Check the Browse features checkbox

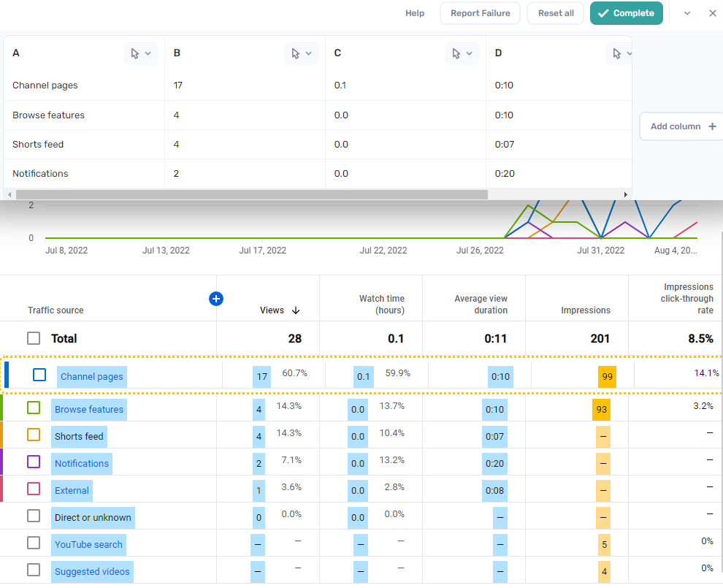(x=34, y=408)
